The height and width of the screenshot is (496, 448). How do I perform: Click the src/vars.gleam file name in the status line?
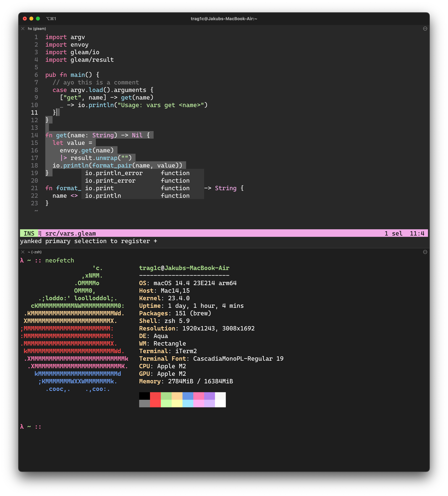pos(71,233)
